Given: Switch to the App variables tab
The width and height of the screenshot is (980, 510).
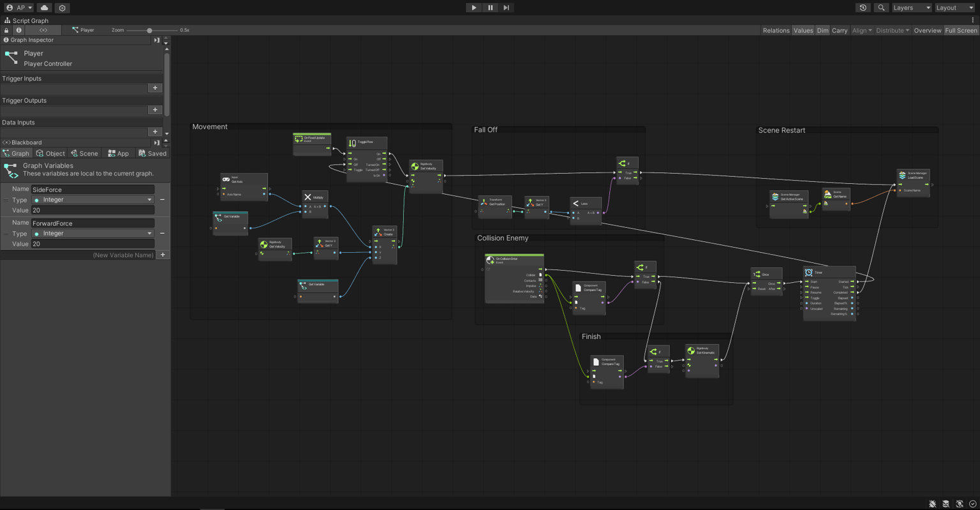Looking at the screenshot, I should (118, 153).
